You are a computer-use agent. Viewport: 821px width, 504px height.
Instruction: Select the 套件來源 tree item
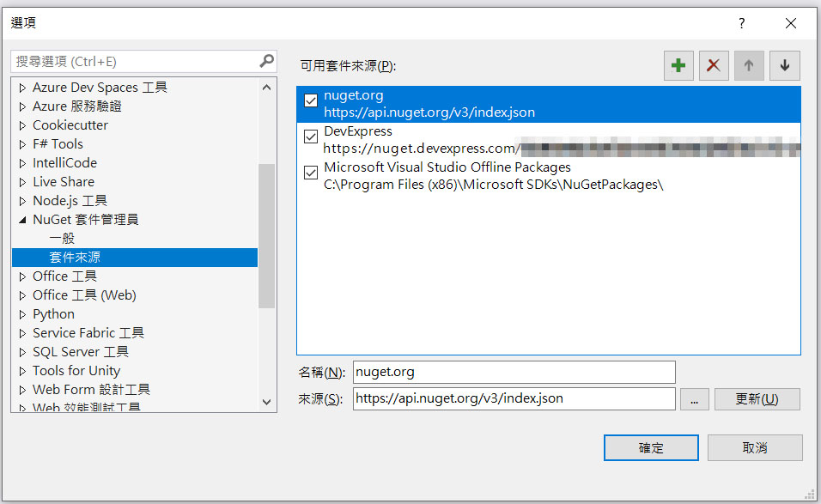[x=135, y=258]
